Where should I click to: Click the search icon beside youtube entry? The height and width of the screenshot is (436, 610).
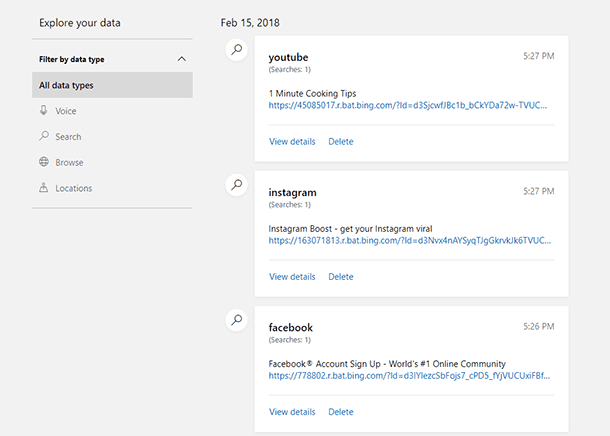pos(237,50)
